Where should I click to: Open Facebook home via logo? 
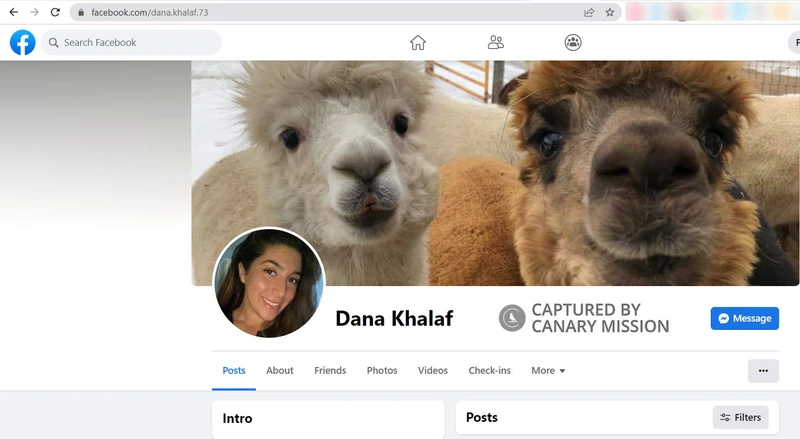[22, 42]
